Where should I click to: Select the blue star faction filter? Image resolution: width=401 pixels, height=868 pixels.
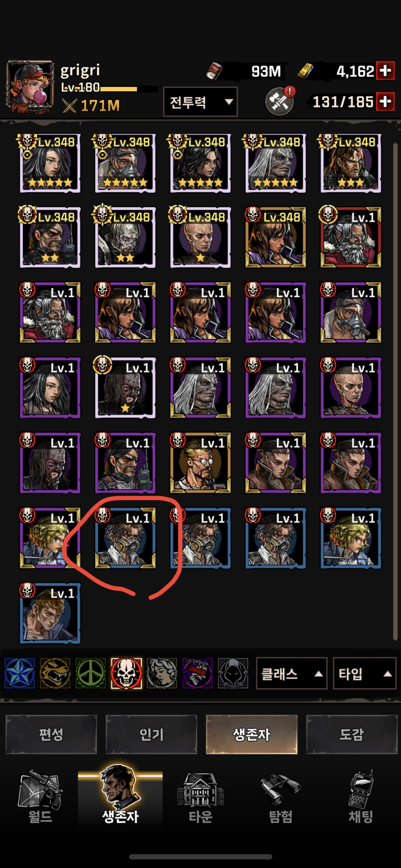[x=20, y=673]
